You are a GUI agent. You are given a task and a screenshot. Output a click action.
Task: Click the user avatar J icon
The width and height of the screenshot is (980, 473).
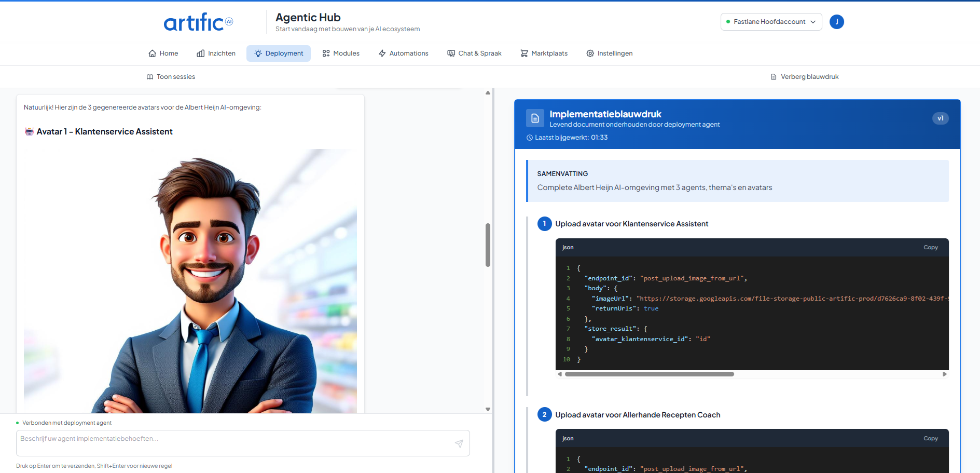(836, 22)
